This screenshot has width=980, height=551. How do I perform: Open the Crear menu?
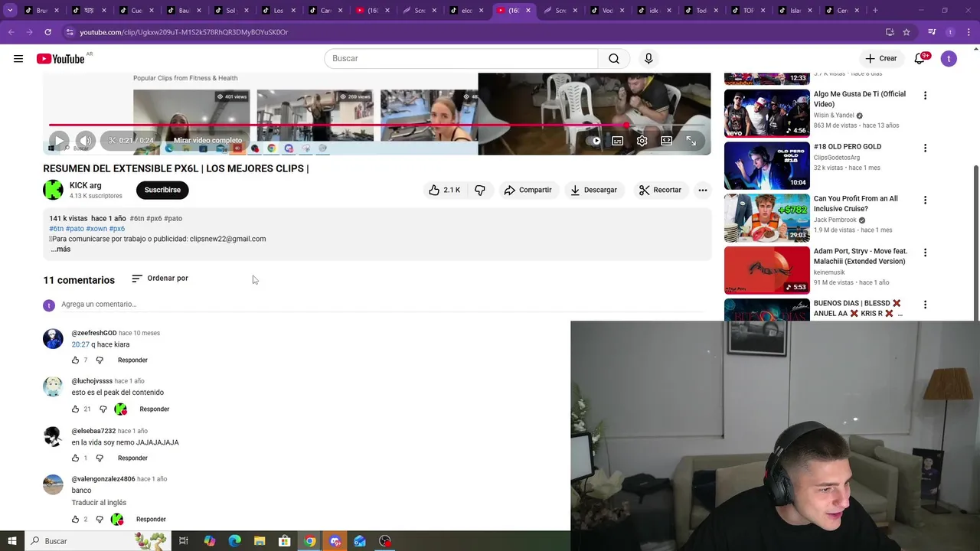(880, 58)
